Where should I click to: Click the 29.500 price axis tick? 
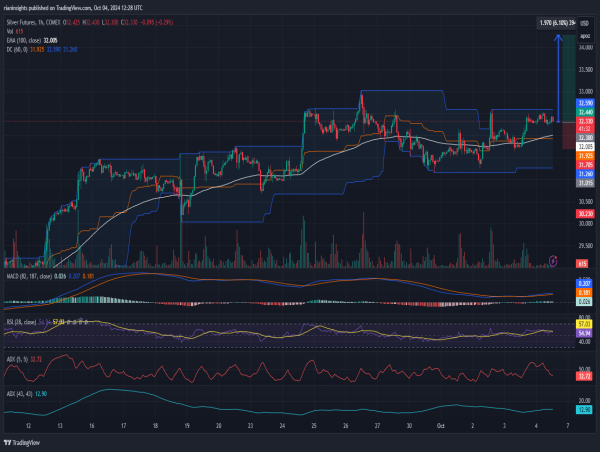click(586, 246)
